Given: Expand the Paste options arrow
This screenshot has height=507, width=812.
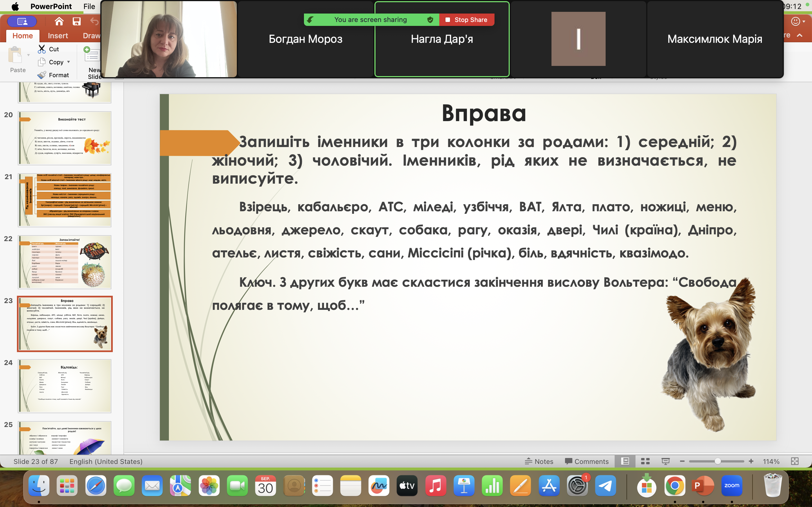Looking at the screenshot, I should [x=28, y=55].
